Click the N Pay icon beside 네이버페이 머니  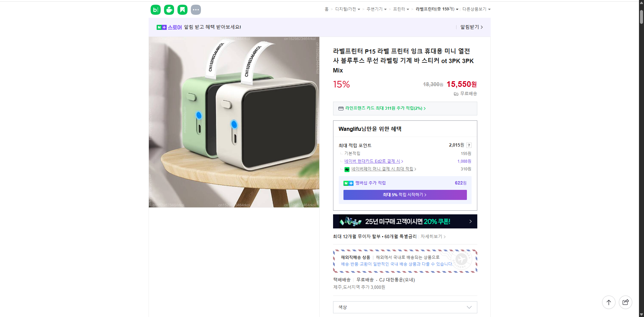click(347, 169)
